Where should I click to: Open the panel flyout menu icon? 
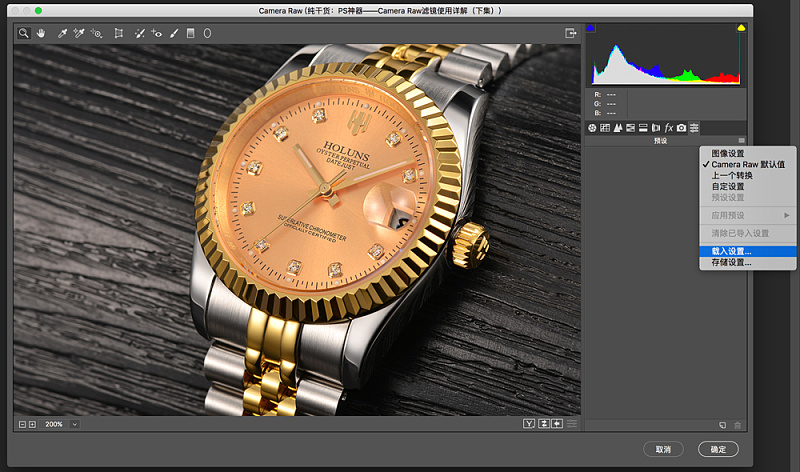click(741, 140)
